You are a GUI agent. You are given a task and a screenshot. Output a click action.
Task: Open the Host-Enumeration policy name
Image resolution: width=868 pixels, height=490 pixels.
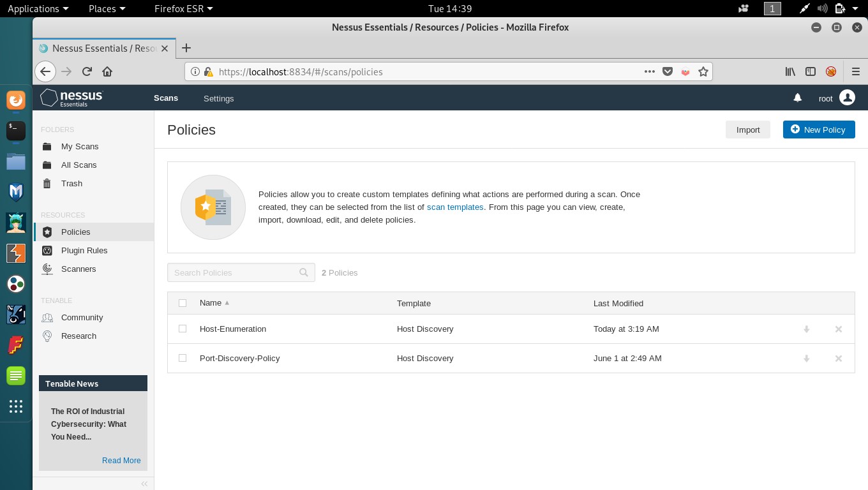pyautogui.click(x=233, y=329)
